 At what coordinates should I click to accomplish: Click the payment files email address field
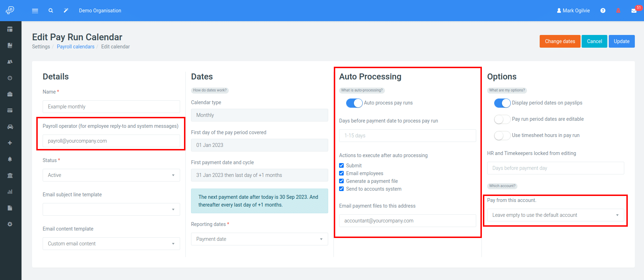point(407,220)
